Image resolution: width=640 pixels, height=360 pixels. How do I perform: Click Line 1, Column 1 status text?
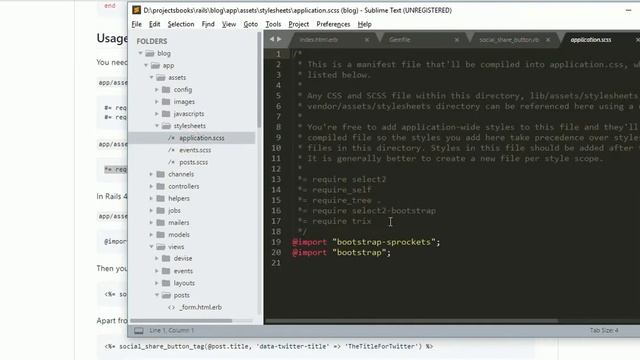171,330
